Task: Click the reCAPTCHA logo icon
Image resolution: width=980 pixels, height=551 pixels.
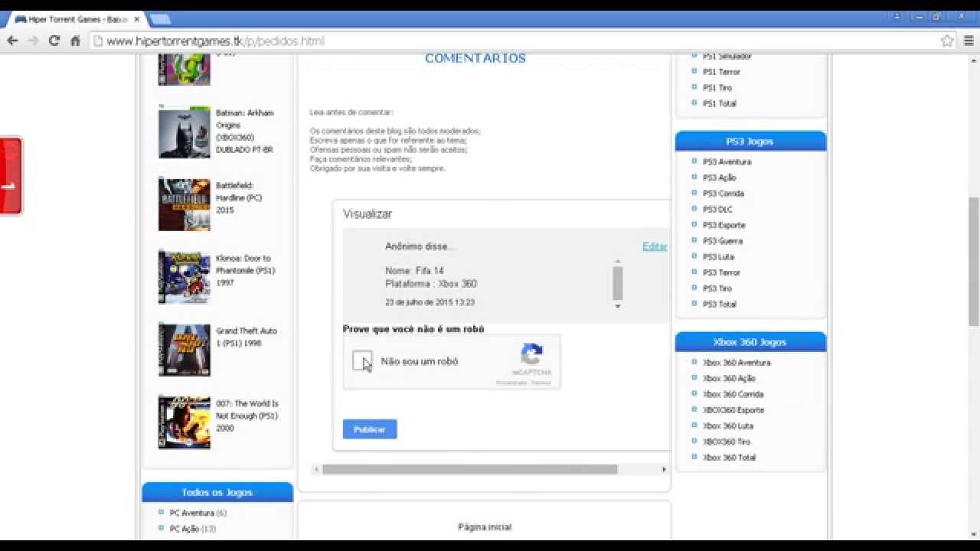Action: point(532,354)
